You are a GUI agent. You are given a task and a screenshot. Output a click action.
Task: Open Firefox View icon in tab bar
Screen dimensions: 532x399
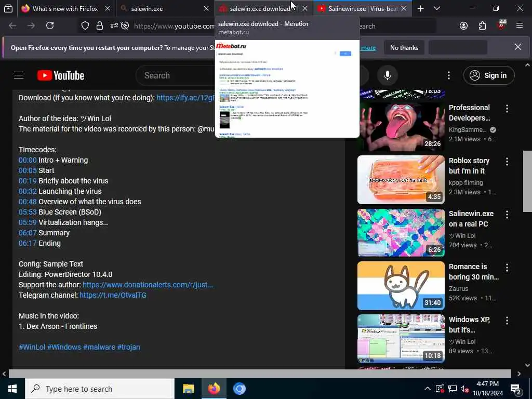[8, 8]
